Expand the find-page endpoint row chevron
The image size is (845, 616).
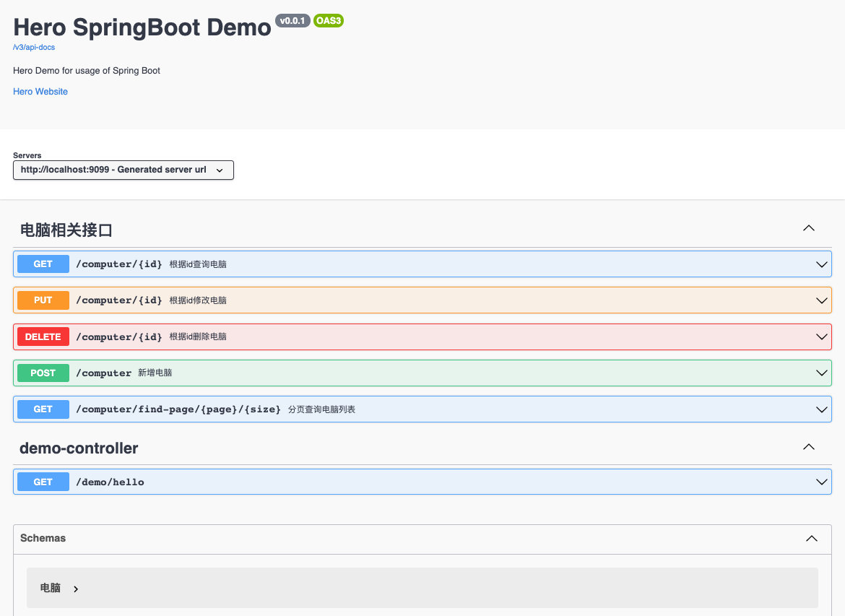pyautogui.click(x=821, y=409)
